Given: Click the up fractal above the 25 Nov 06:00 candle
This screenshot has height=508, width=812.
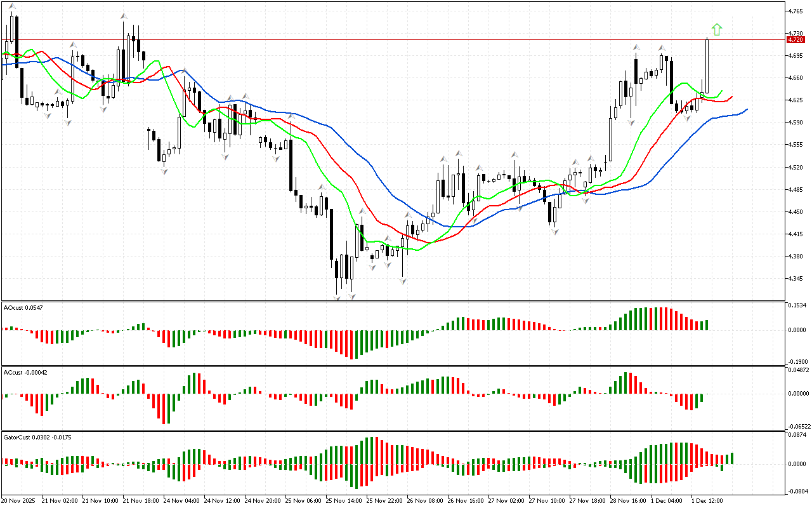Looking at the screenshot, I should 291,116.
